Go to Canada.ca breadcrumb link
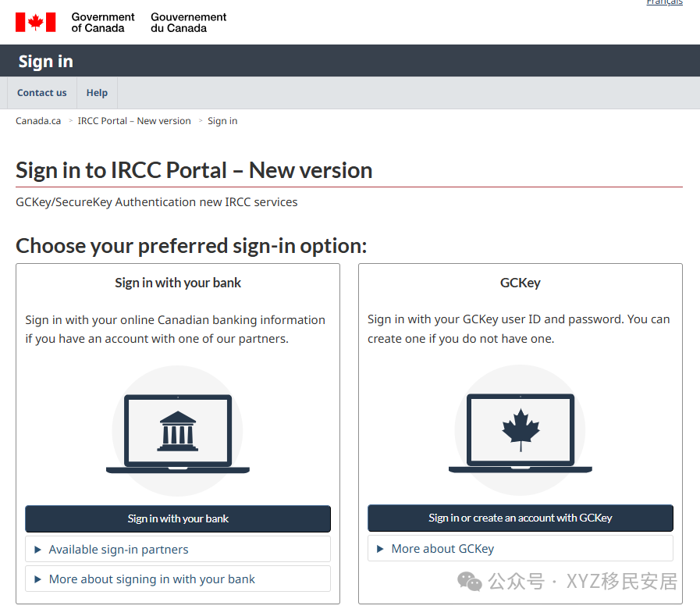The height and width of the screenshot is (609, 700). [38, 121]
